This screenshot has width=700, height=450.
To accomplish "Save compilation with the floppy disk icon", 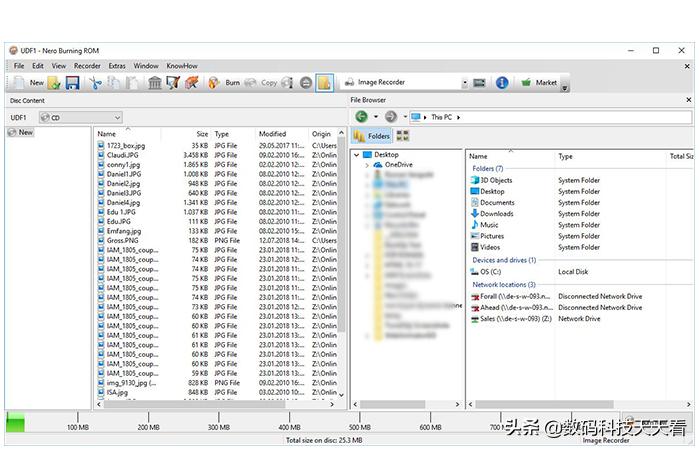I will click(72, 83).
